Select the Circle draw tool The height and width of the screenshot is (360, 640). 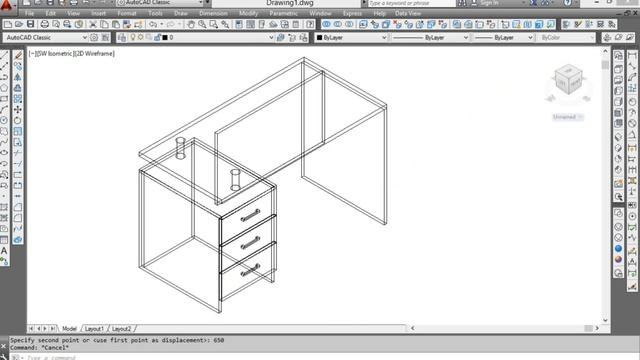click(x=4, y=120)
